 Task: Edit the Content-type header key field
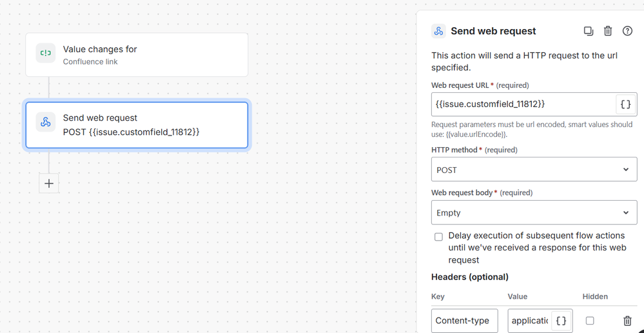pyautogui.click(x=465, y=321)
